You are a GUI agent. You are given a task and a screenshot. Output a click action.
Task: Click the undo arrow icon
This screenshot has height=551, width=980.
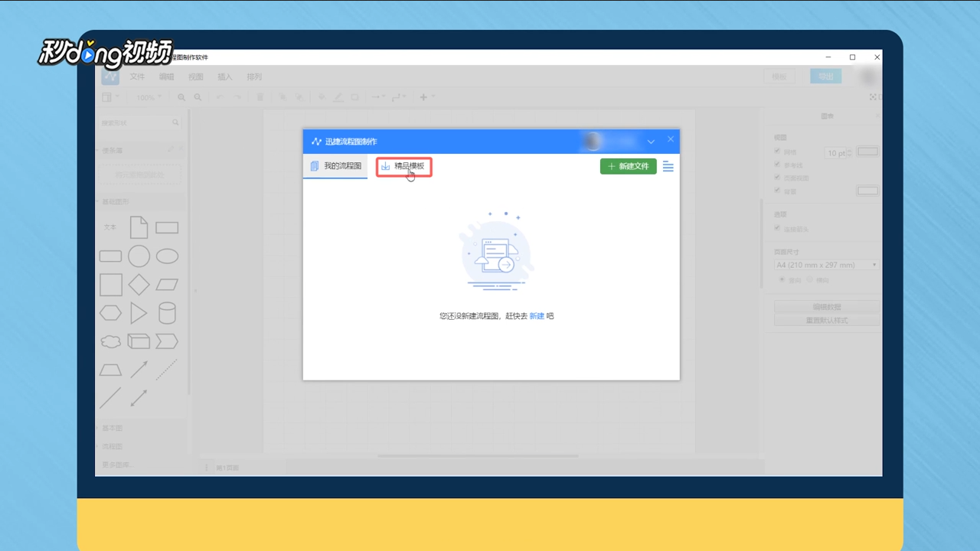click(220, 97)
